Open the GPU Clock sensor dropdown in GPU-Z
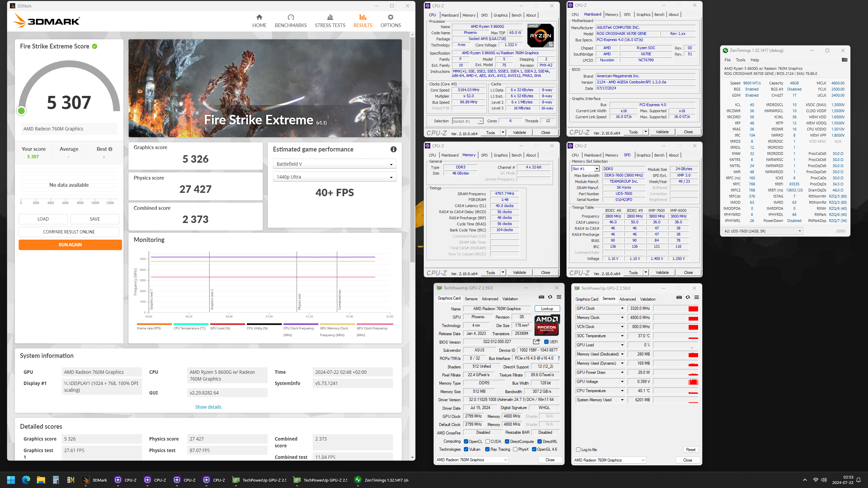 622,308
